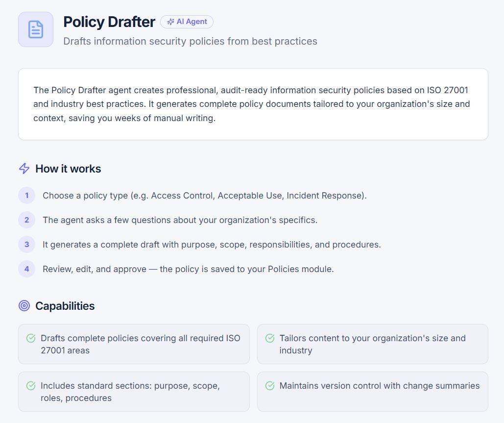Screen dimensions: 504x423
Task: Click check icon for ISO 27001 areas capability
Action: (31, 338)
